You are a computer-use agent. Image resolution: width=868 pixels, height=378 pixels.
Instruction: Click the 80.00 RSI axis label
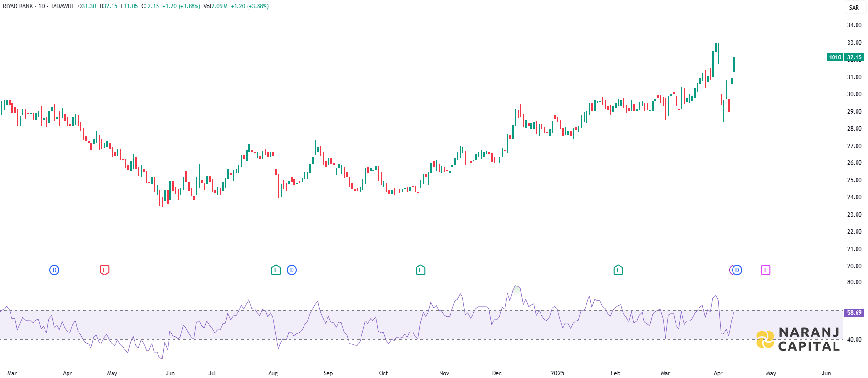point(854,282)
